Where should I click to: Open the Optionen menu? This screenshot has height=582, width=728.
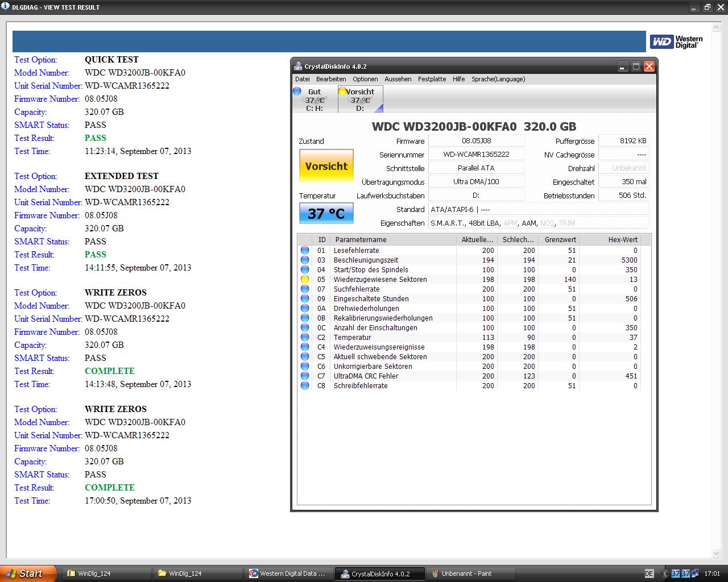point(365,79)
